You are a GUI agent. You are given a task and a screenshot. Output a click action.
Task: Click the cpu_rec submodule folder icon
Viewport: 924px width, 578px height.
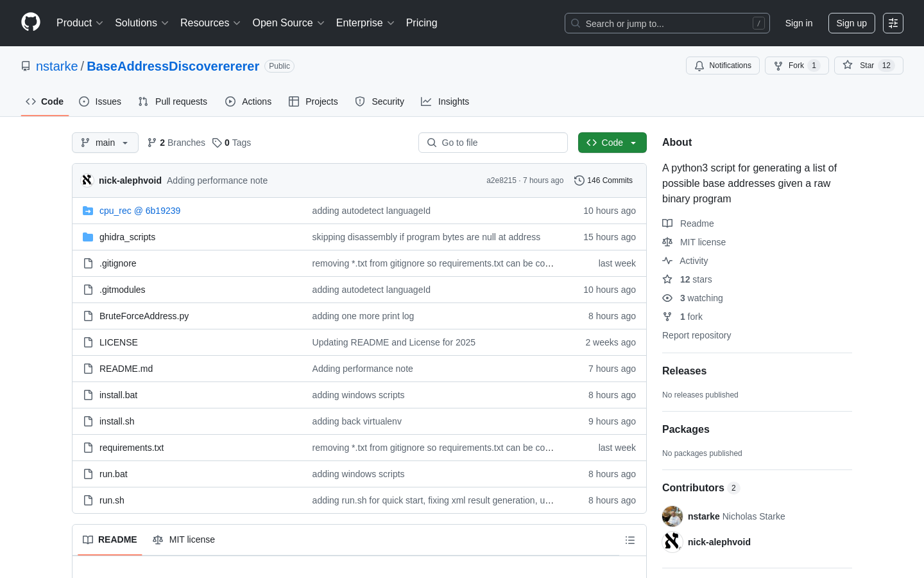click(x=88, y=211)
